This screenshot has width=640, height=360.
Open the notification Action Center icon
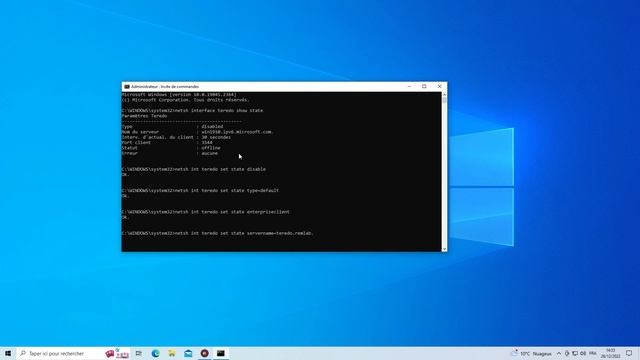click(x=629, y=353)
